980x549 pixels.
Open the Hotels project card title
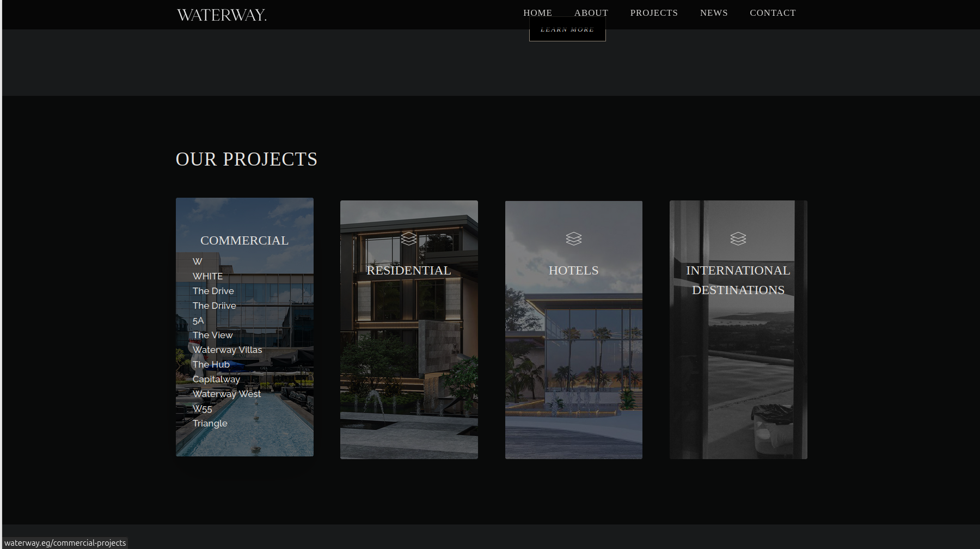(573, 270)
